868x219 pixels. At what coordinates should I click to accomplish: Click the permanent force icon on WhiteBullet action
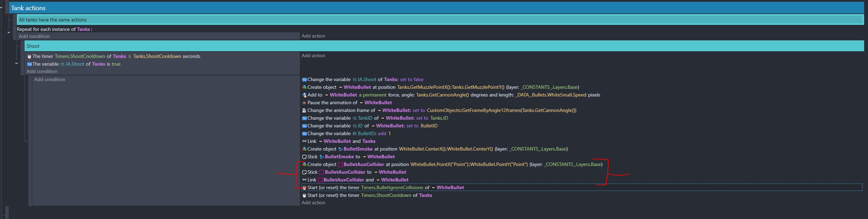coord(304,95)
